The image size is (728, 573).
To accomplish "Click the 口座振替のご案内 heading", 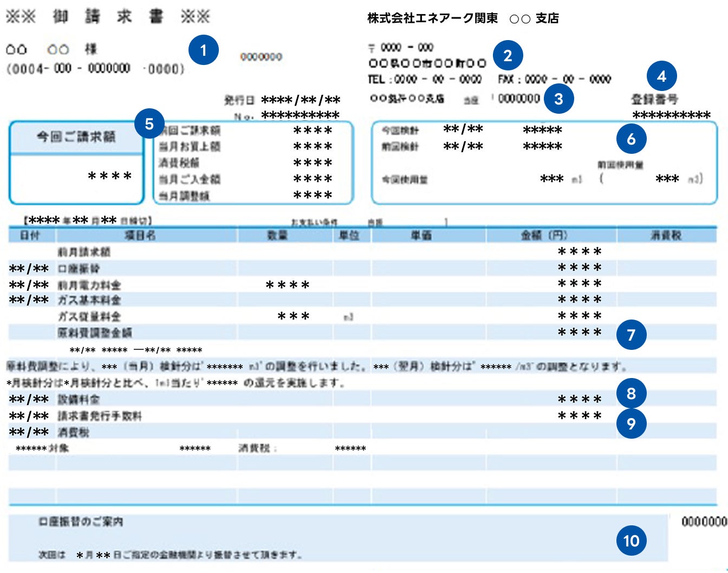I will coord(81,522).
